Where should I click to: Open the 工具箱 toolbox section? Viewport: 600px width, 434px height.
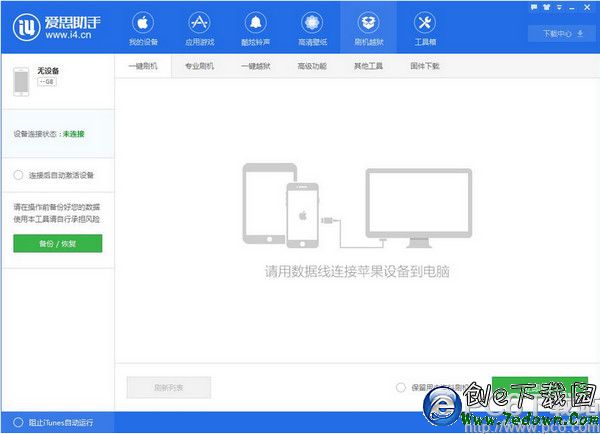[x=425, y=29]
